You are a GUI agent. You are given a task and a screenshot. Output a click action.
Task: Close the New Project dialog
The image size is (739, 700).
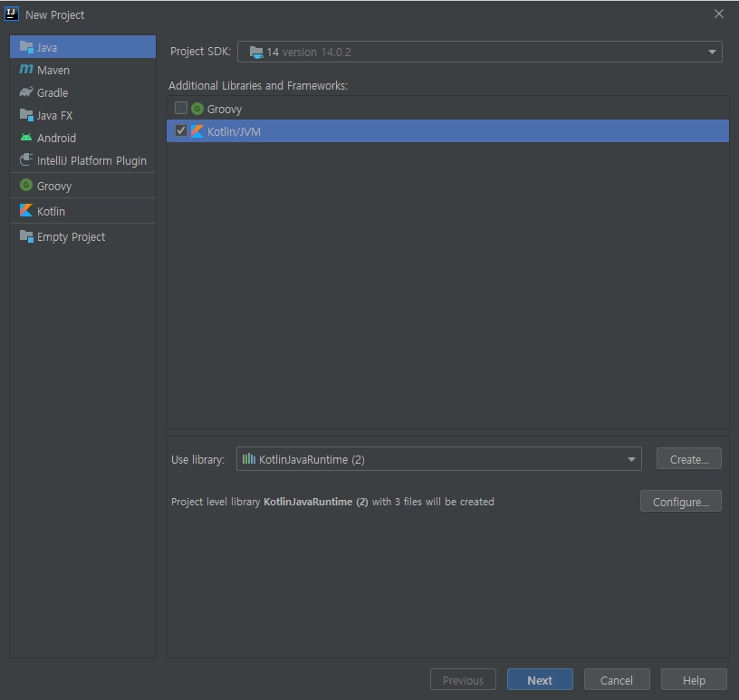pos(719,14)
